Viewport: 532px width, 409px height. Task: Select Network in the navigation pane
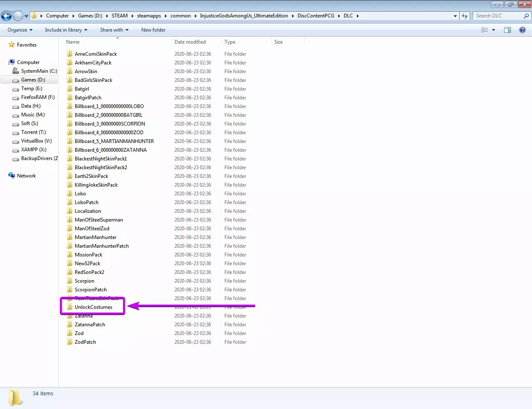tap(26, 176)
